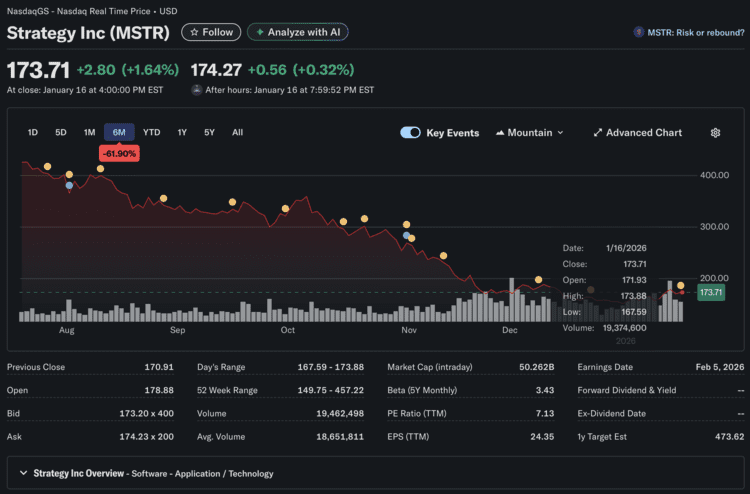Open Advanced Chart link
The image size is (750, 494).
tap(643, 132)
